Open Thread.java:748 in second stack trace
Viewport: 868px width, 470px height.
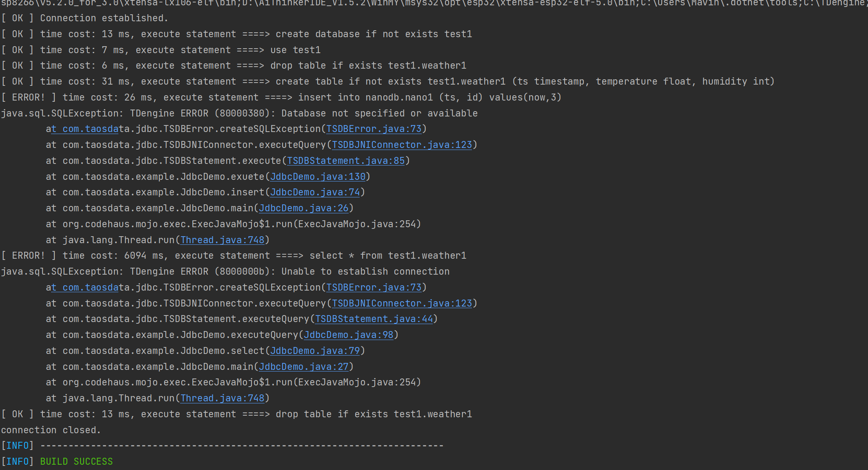[222, 398]
